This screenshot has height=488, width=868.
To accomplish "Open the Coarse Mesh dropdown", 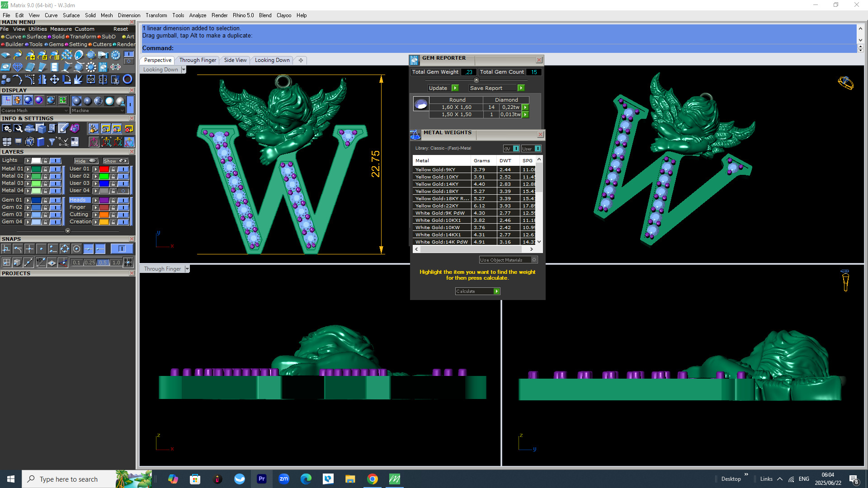I will (35, 111).
